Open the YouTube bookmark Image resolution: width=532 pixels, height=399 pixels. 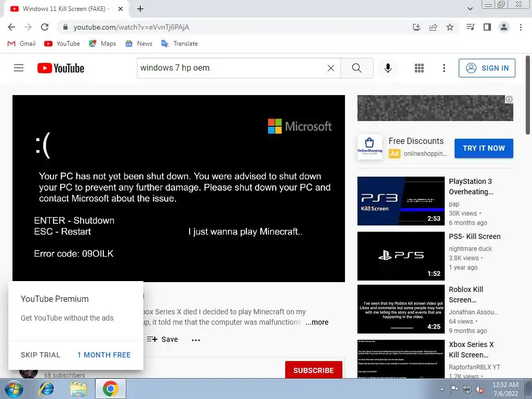tap(62, 44)
